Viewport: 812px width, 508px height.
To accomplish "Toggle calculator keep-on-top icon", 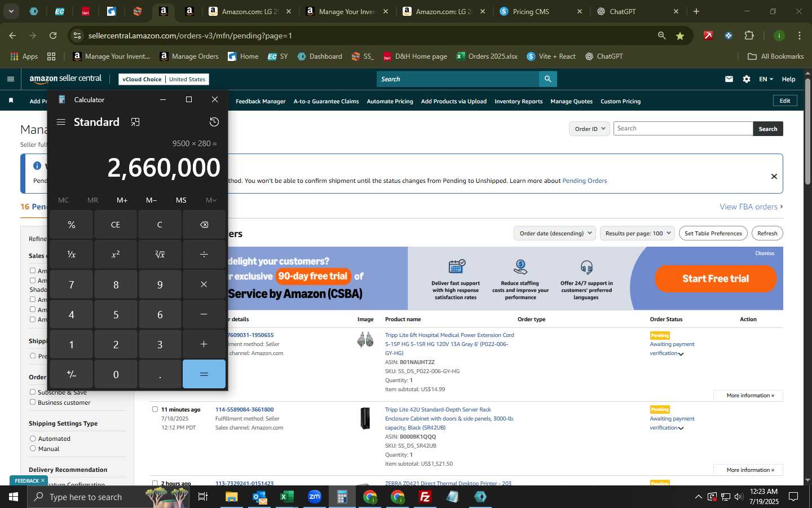I will pos(135,122).
